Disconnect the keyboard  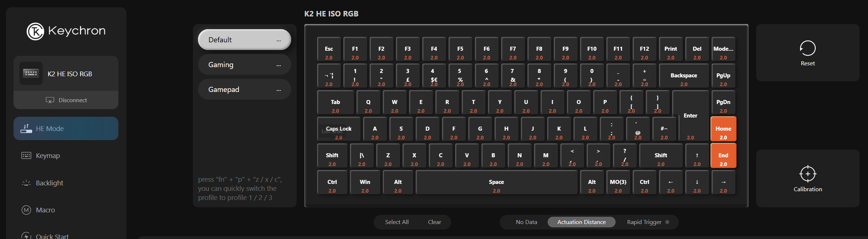coord(66,100)
